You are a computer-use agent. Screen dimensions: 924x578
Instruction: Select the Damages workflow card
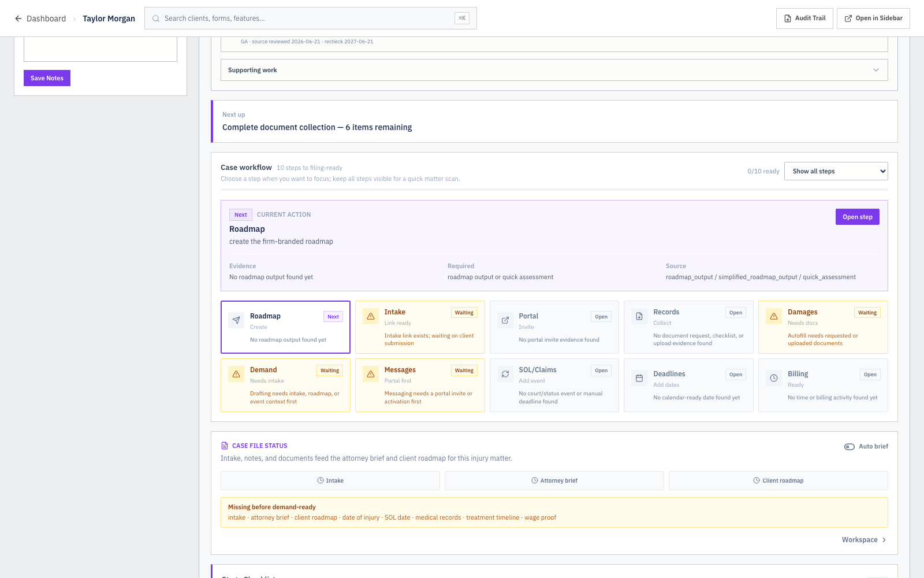(x=823, y=327)
